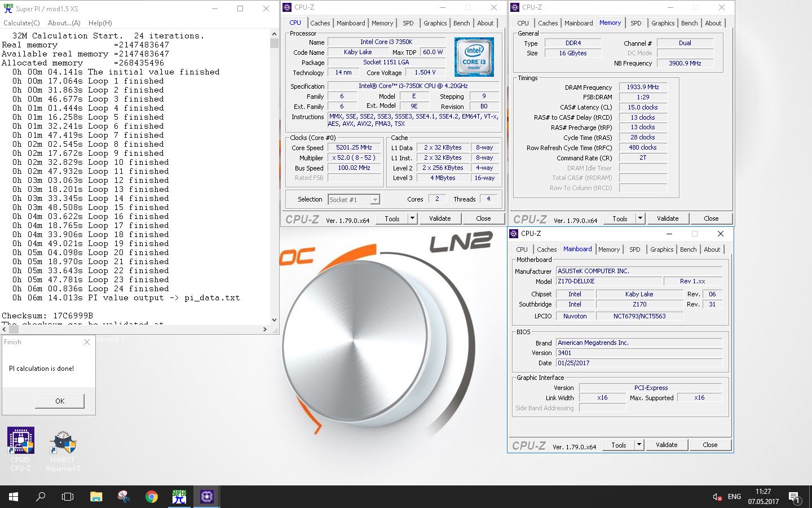Open the Action Center notifications icon
This screenshot has height=508, width=812.
[794, 497]
